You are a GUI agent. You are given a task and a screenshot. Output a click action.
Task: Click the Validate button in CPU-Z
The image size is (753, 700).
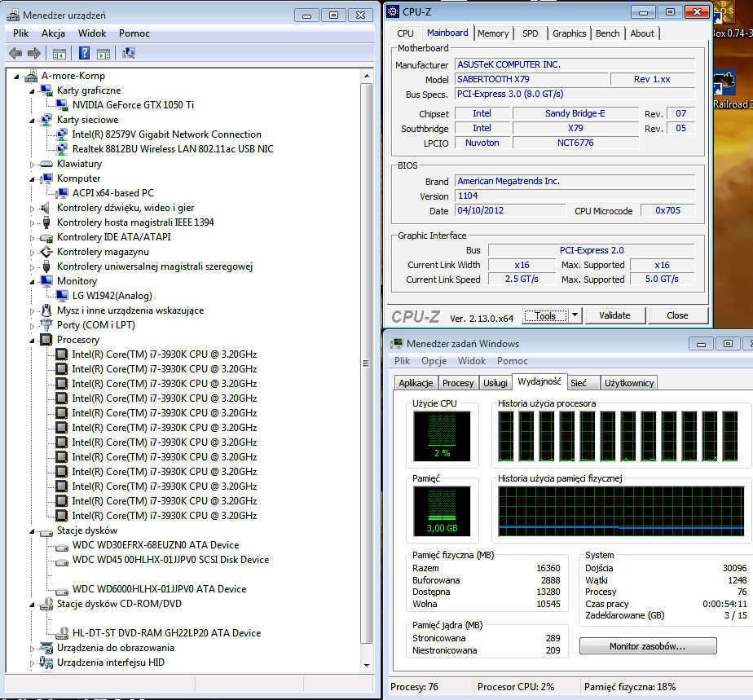[614, 315]
